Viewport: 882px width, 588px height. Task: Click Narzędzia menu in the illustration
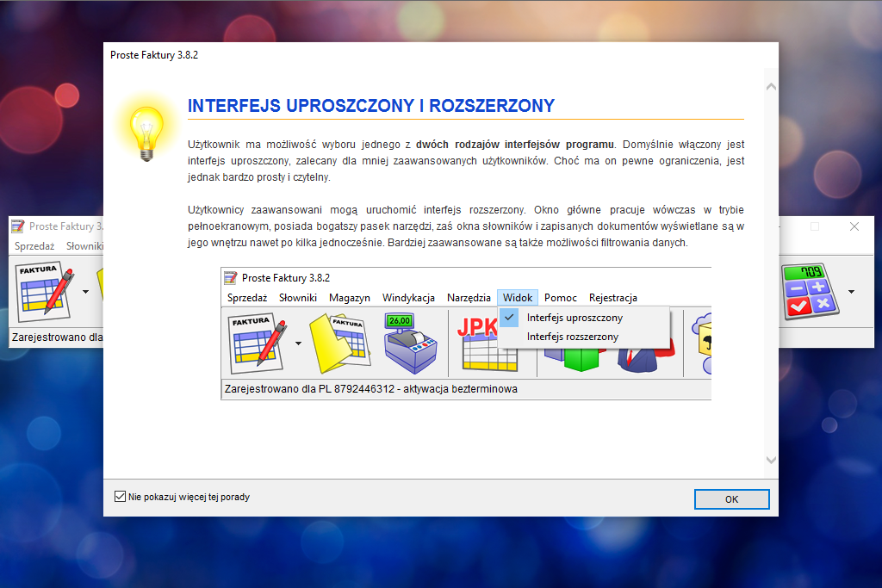click(x=469, y=298)
